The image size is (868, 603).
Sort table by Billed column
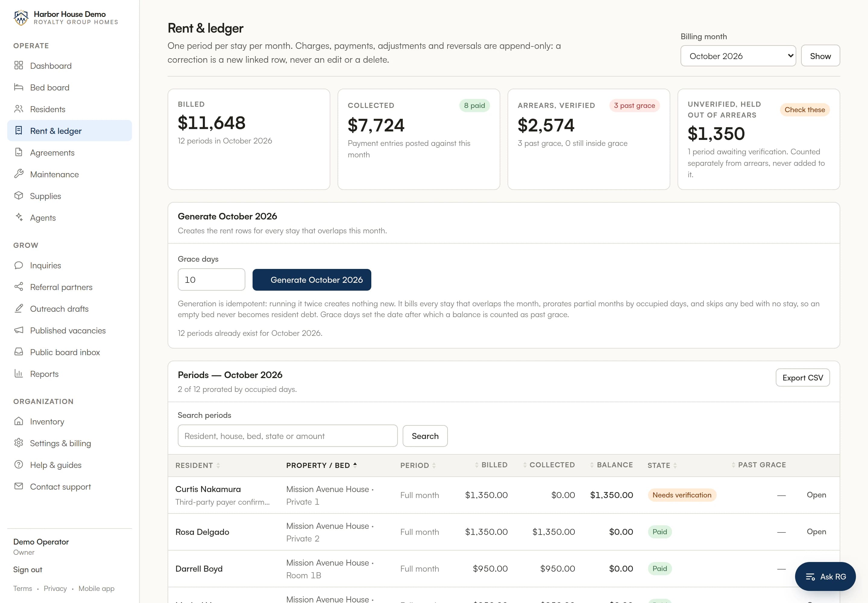(x=491, y=465)
